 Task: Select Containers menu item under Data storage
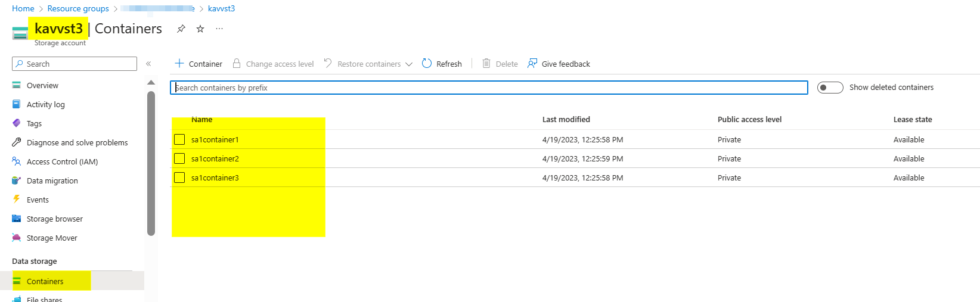[x=72, y=281]
